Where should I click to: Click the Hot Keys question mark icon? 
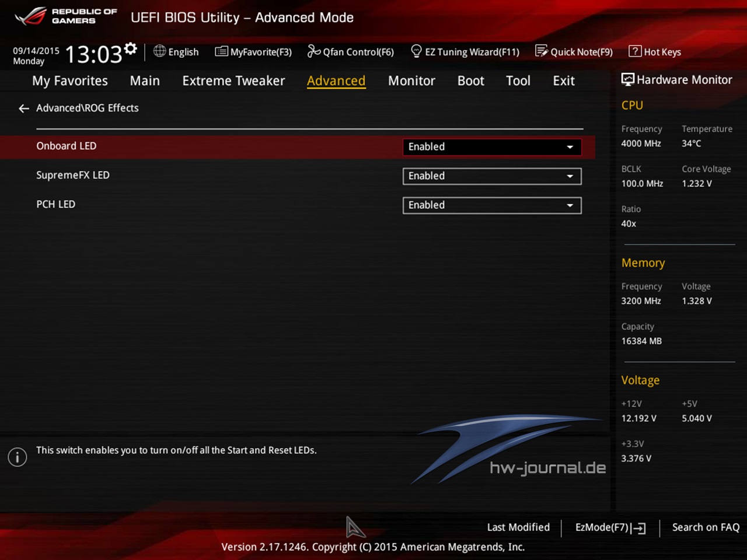click(x=635, y=51)
